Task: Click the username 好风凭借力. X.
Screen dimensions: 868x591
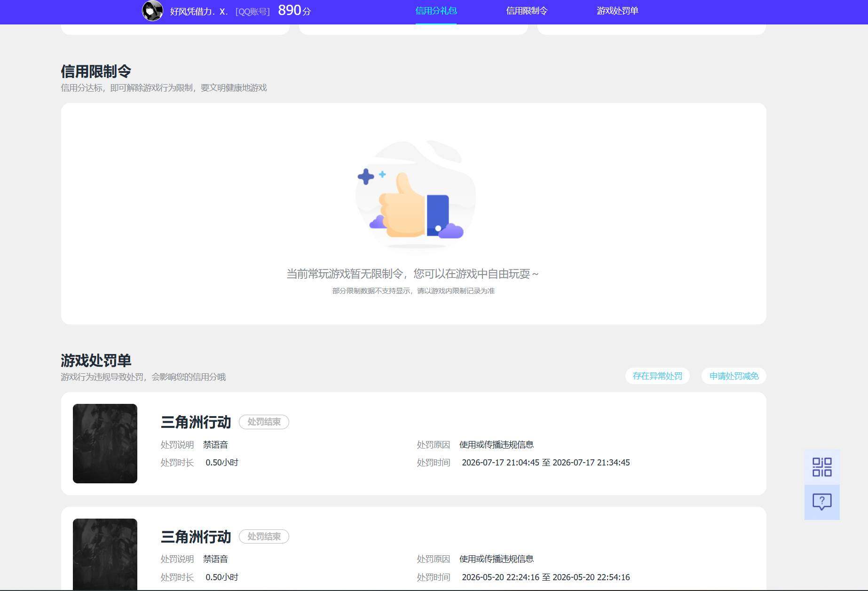Action: 199,11
